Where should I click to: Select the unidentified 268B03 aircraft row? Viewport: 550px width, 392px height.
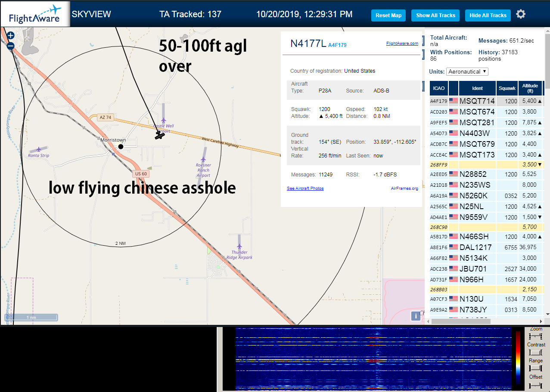tap(486, 289)
